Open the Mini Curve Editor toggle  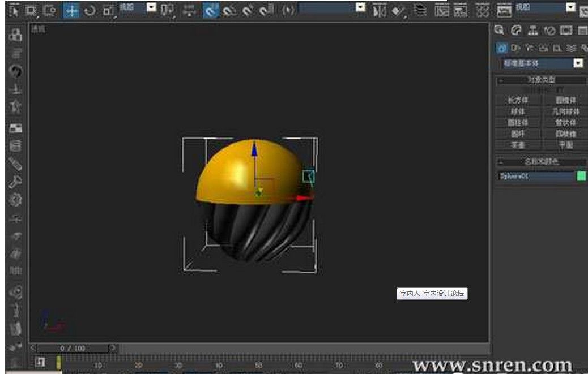(x=40, y=362)
